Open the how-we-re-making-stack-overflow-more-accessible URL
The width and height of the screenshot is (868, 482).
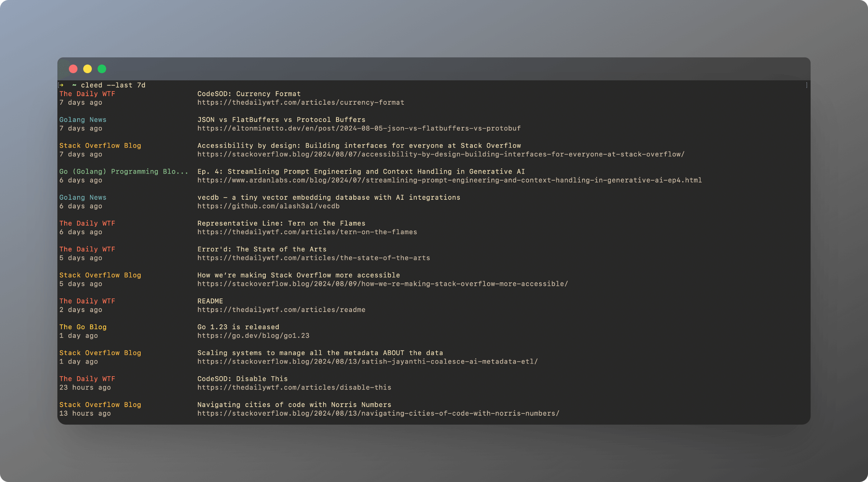coord(382,284)
